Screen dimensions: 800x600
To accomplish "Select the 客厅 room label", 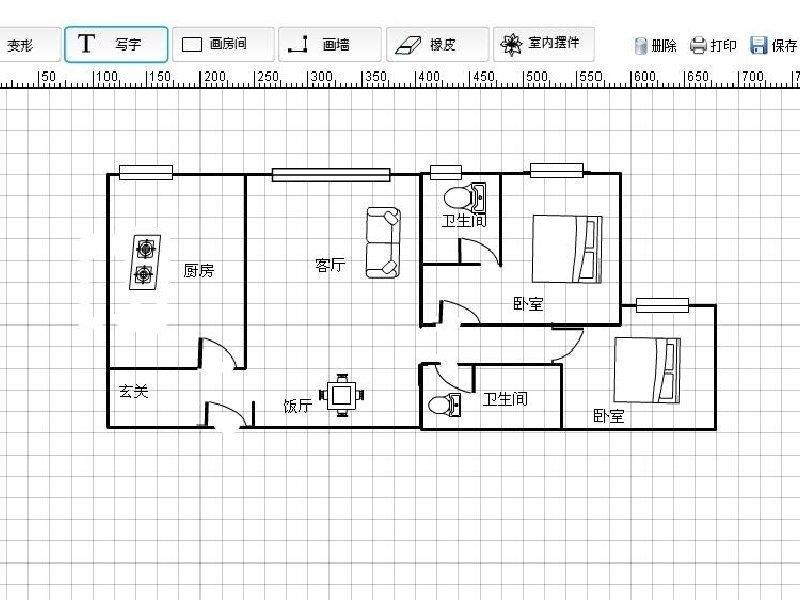I will (330, 265).
